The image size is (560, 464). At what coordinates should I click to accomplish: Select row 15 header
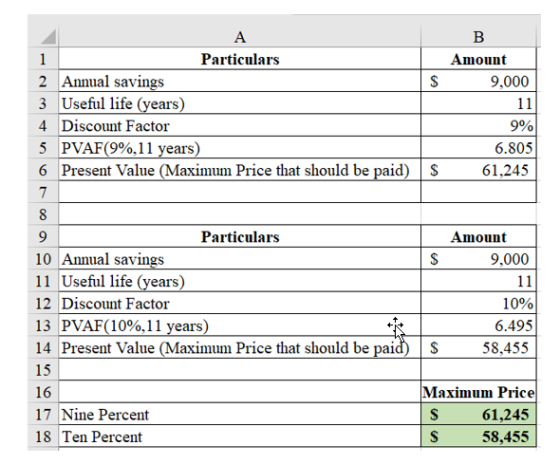click(43, 370)
